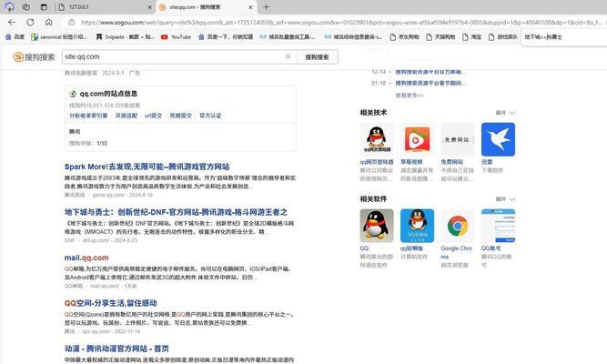
Task: Open the 地下城与勇士 DNF result
Action: pos(176,212)
